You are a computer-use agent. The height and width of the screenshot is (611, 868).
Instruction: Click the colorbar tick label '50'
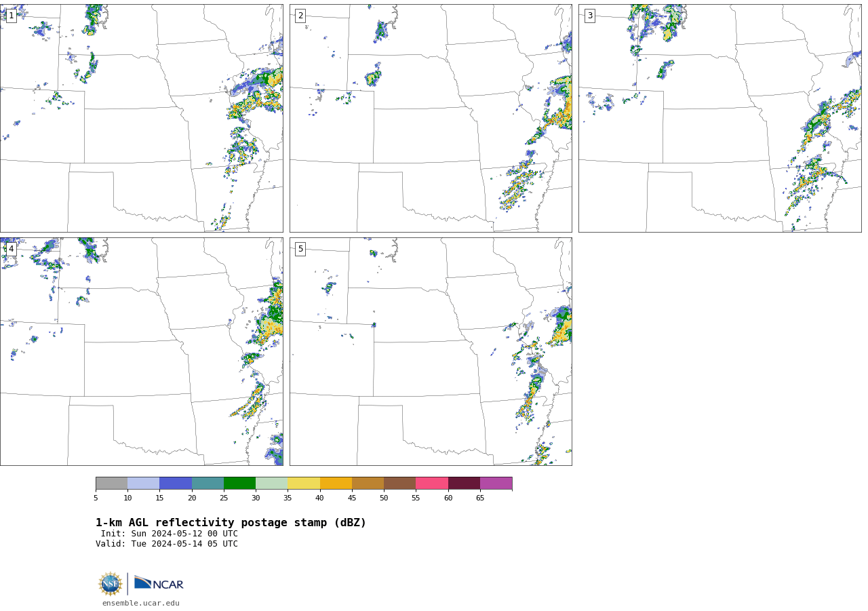click(x=384, y=498)
